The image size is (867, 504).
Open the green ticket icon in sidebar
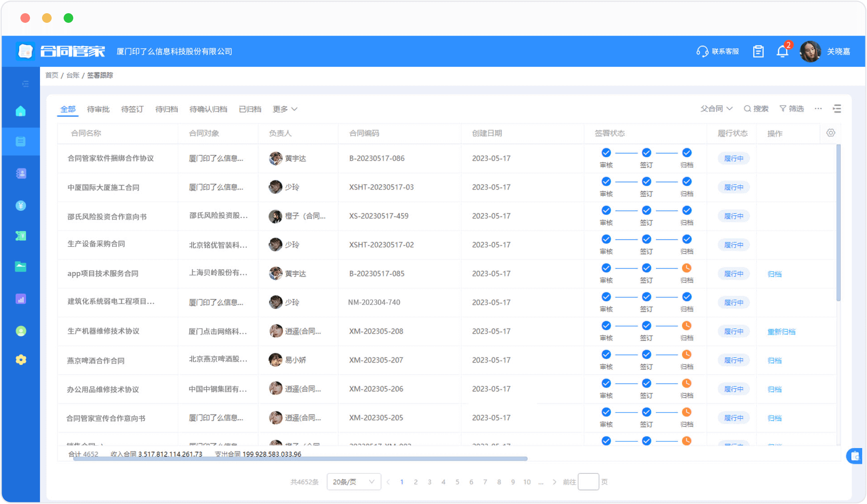tap(21, 236)
